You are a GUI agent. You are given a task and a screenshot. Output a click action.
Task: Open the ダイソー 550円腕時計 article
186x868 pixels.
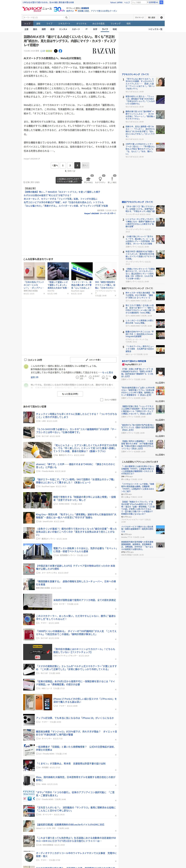pos(76,632)
